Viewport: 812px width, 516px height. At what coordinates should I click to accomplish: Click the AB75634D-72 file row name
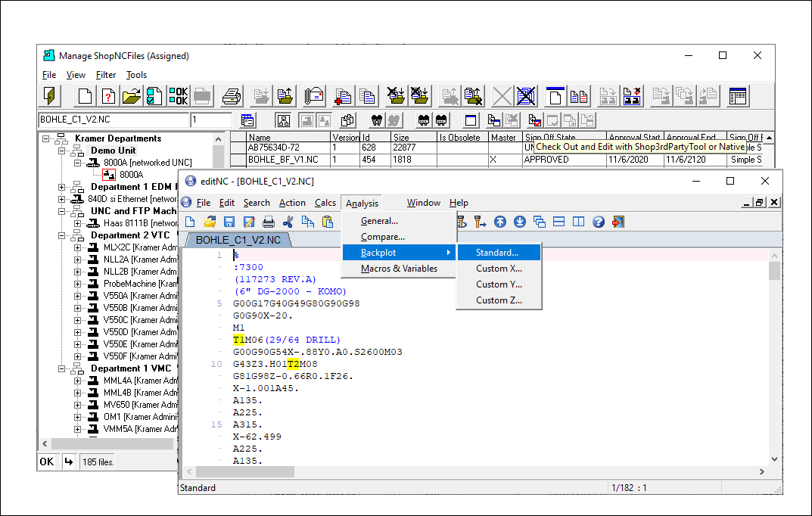[274, 148]
